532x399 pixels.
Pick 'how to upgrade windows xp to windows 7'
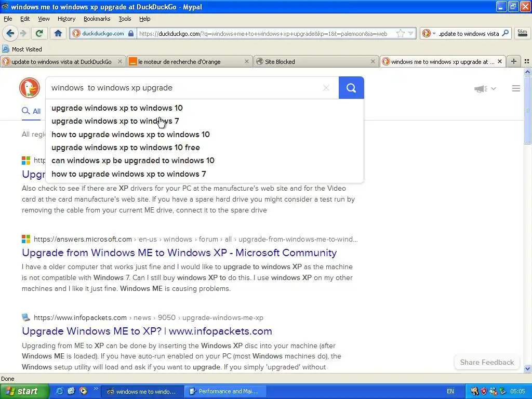point(205,174)
